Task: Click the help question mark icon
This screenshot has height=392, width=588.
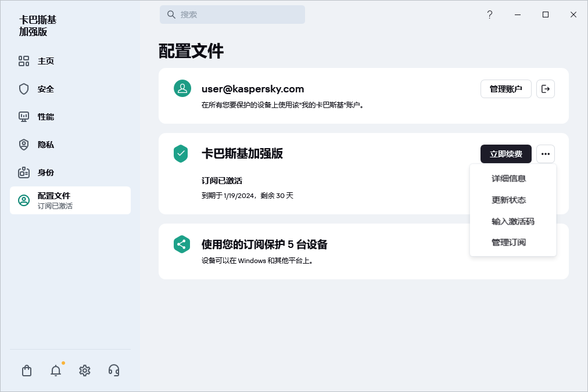Action: 490,15
